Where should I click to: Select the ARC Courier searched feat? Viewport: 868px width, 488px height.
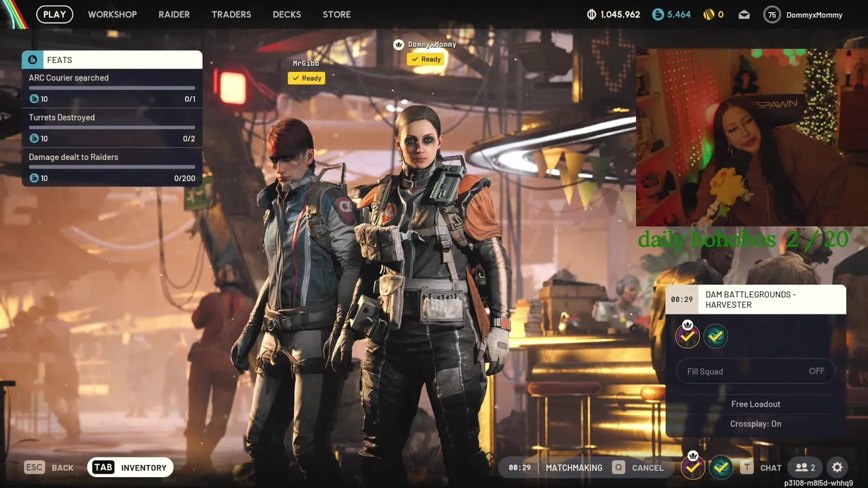click(x=112, y=88)
